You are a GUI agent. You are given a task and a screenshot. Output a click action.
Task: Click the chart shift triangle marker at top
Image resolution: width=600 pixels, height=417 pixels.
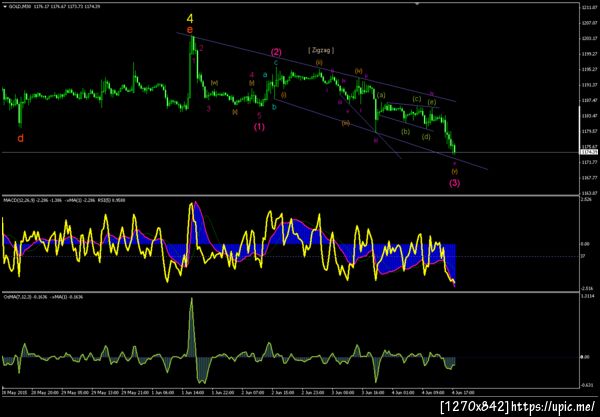[x=417, y=3]
